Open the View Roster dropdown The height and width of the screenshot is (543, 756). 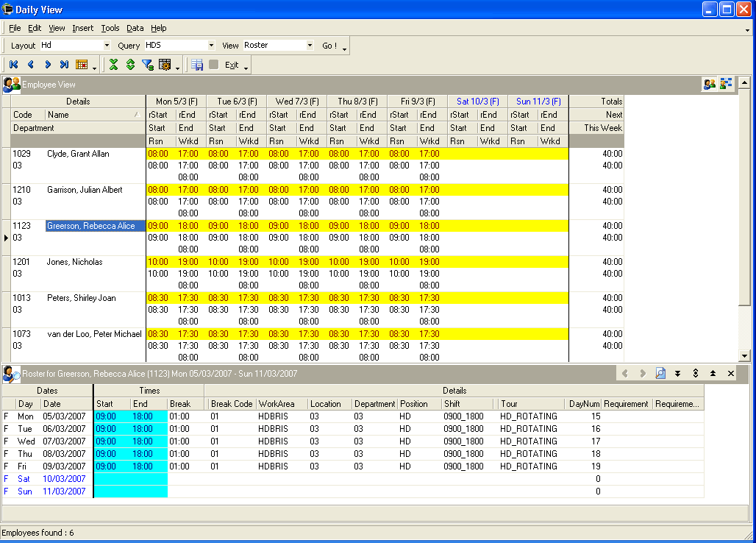tap(310, 46)
